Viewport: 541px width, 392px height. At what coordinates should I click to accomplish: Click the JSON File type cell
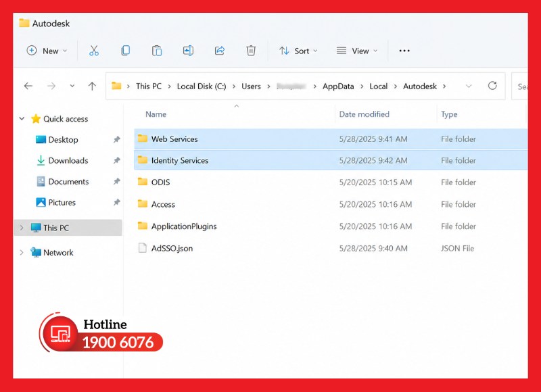click(x=457, y=248)
